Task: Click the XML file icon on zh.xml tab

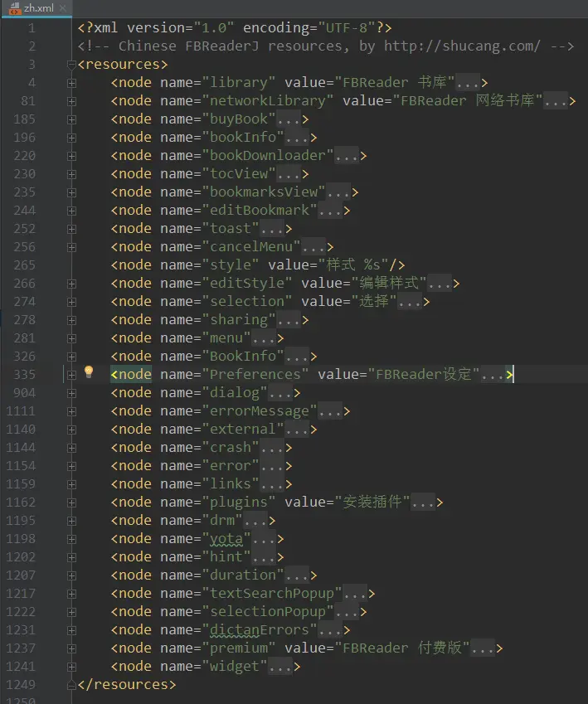Action: (x=15, y=8)
